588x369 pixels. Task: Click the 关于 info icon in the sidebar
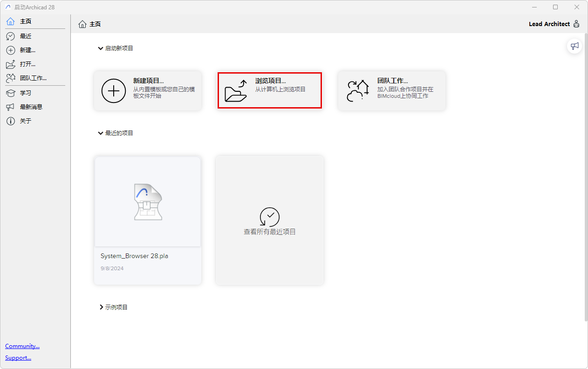(10, 121)
